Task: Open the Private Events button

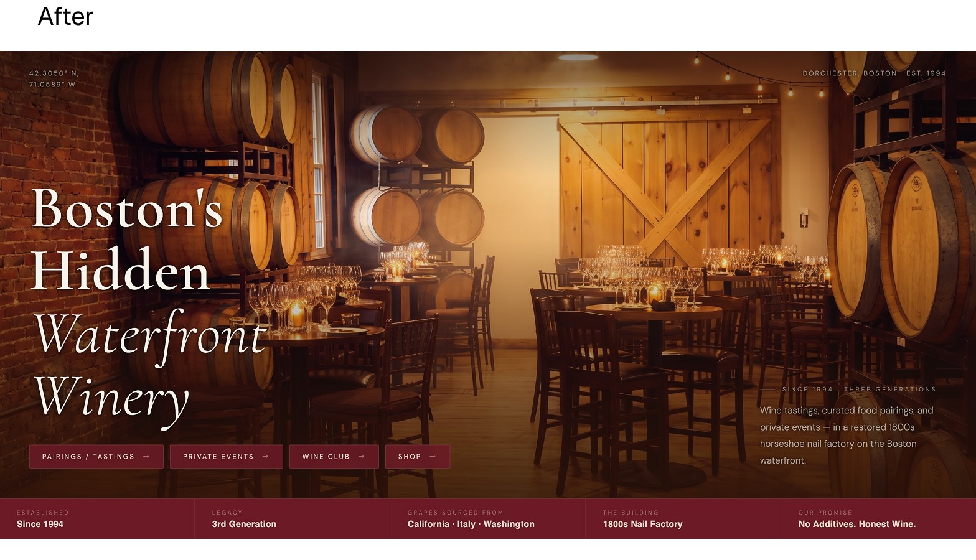Action: pyautogui.click(x=227, y=457)
